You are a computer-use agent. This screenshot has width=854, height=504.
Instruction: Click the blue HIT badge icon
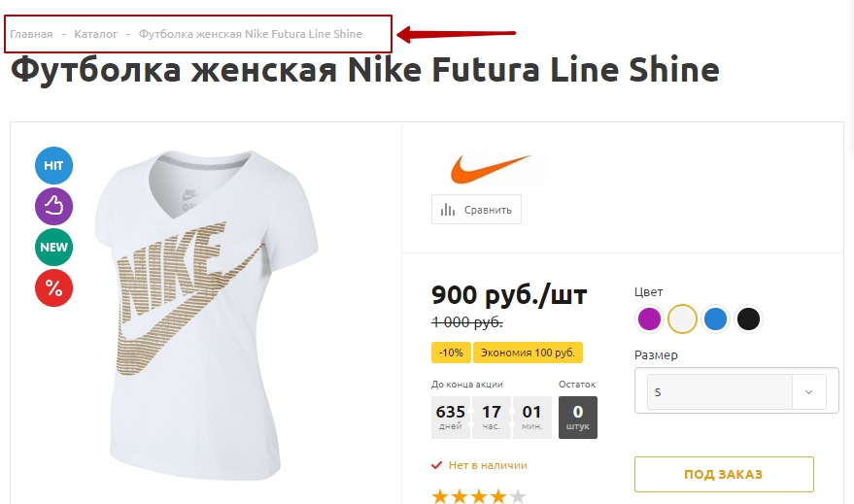53,166
